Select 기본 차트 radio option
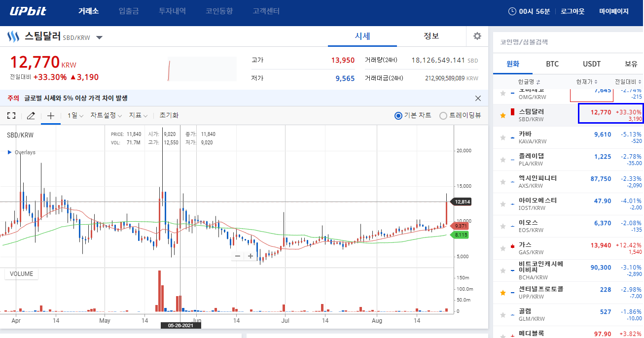644x338 pixels. pos(413,115)
